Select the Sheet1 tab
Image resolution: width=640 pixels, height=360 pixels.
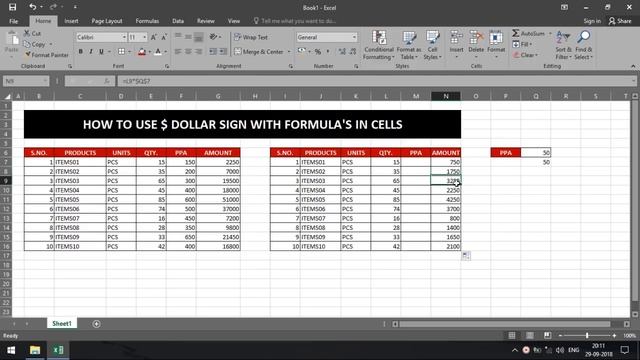62,323
